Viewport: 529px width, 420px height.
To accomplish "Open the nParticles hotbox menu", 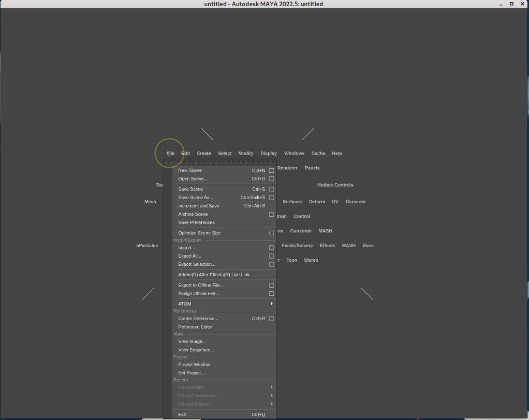I will pos(147,246).
